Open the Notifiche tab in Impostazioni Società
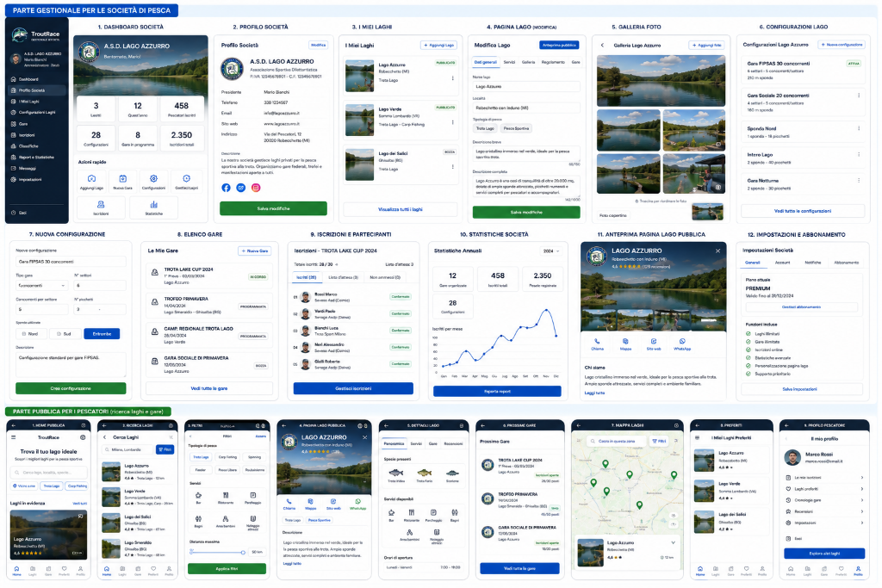 tap(812, 263)
